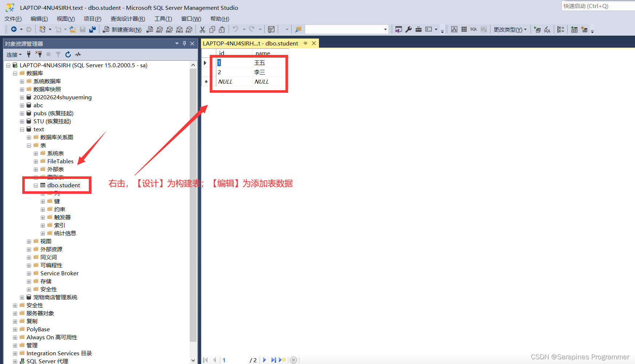Viewport: 635px width, 364px height.
Task: Collapse the text database node
Action: [22, 129]
